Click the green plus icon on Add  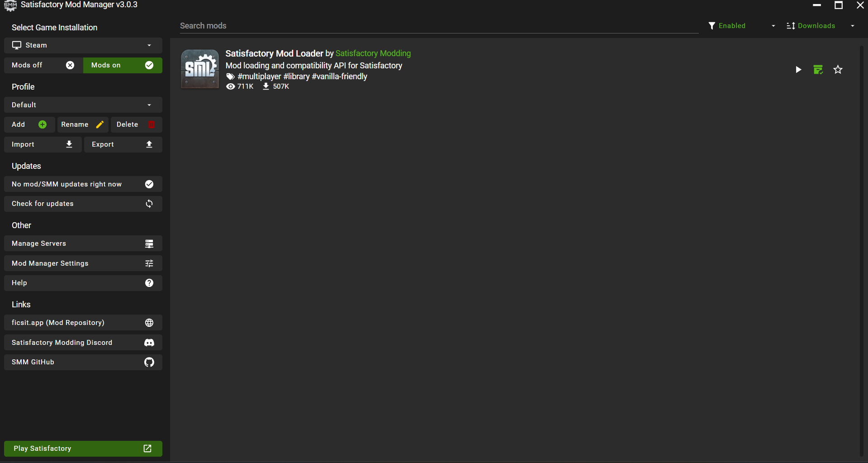(43, 124)
